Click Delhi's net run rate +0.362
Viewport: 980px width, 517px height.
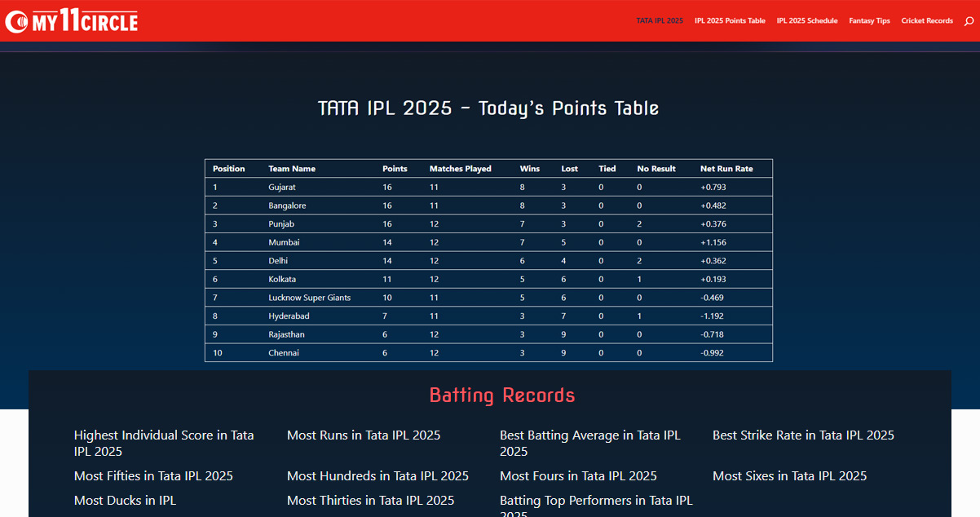click(713, 261)
